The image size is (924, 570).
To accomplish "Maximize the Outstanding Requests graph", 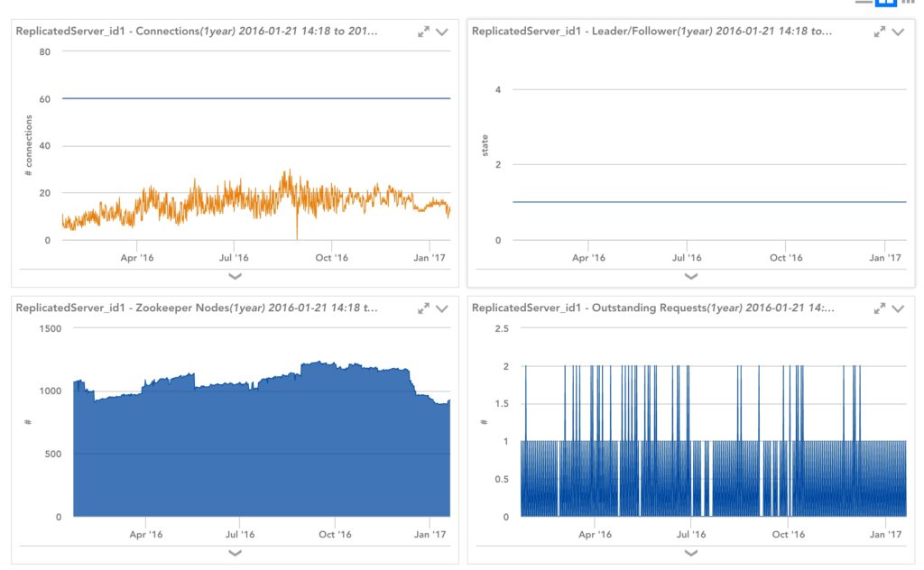I will pyautogui.click(x=880, y=308).
